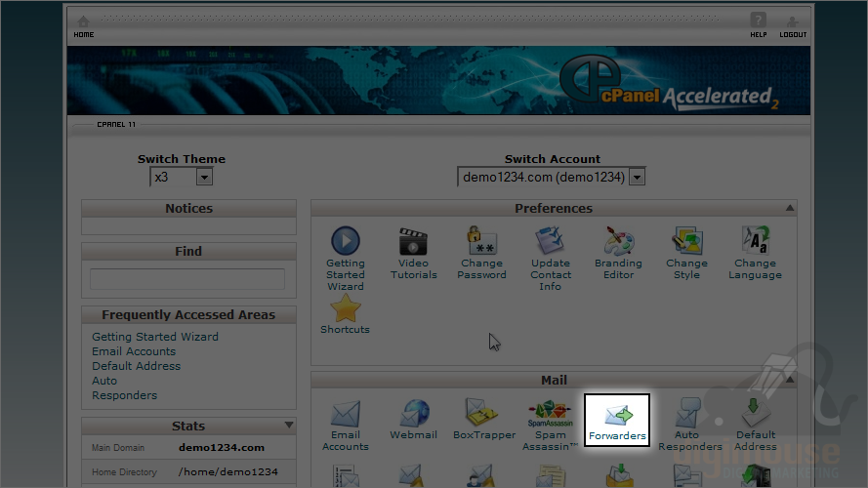Open the Default Address frequently accessed link
Screen dimensions: 868x488
coord(136,366)
